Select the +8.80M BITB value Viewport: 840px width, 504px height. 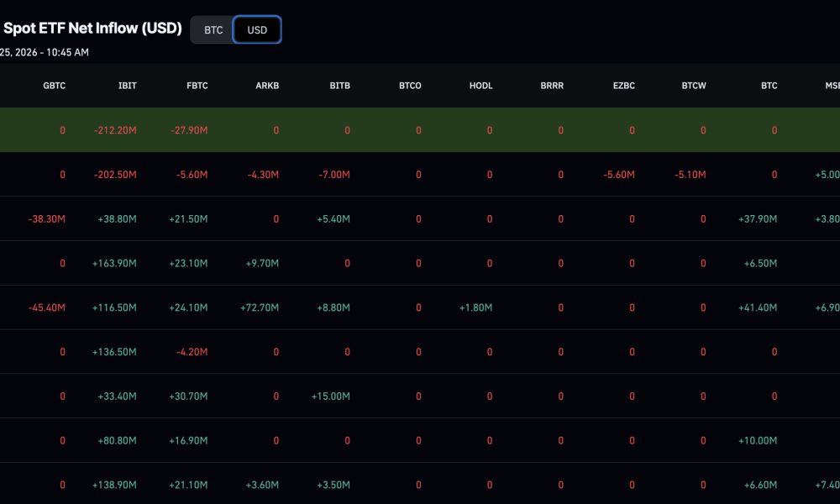(333, 308)
